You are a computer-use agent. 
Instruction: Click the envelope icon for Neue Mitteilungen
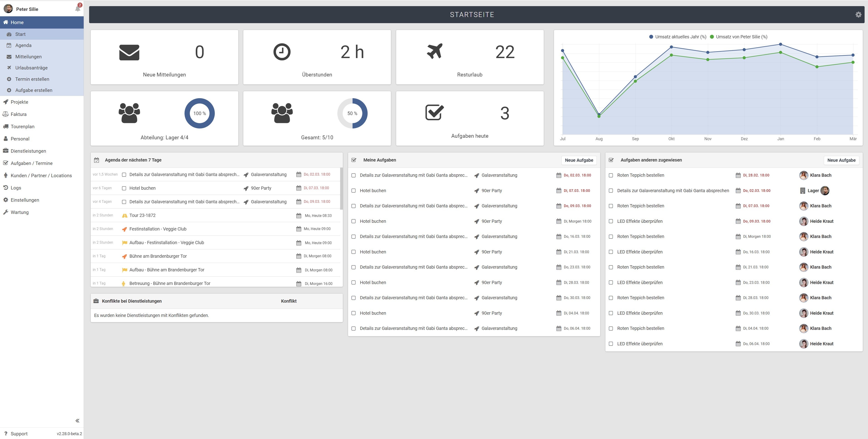tap(129, 52)
